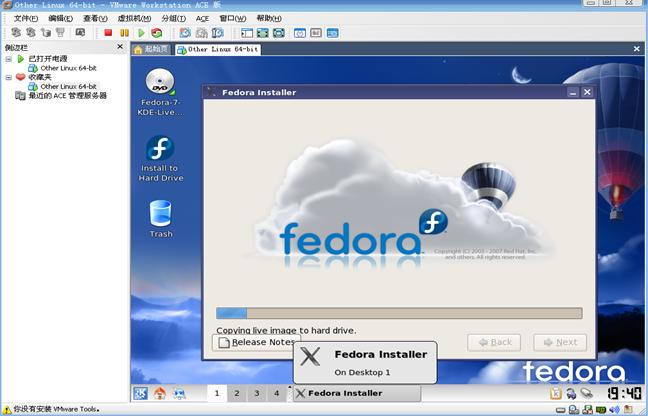Image resolution: width=648 pixels, height=416 pixels.
Task: Collapse the 收藏夹 favorites tree group
Action: 9,77
